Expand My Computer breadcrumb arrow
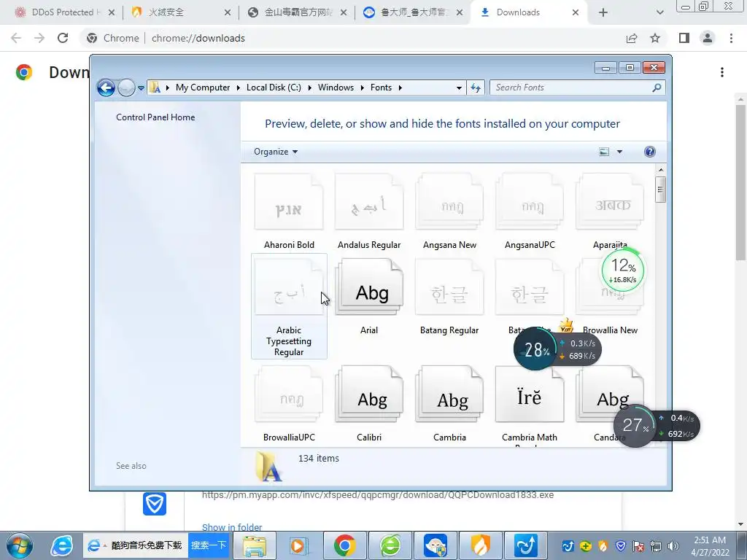 (x=239, y=87)
